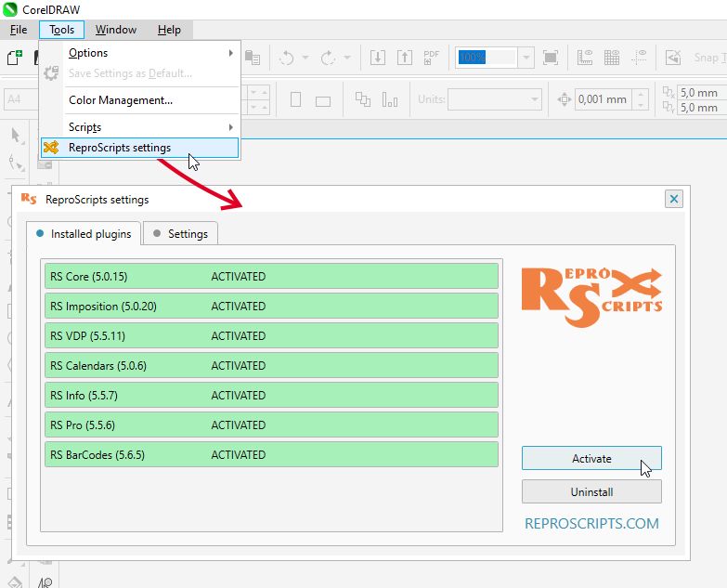The width and height of the screenshot is (727, 588).
Task: Click the zoom level 100% field
Action: click(487, 58)
